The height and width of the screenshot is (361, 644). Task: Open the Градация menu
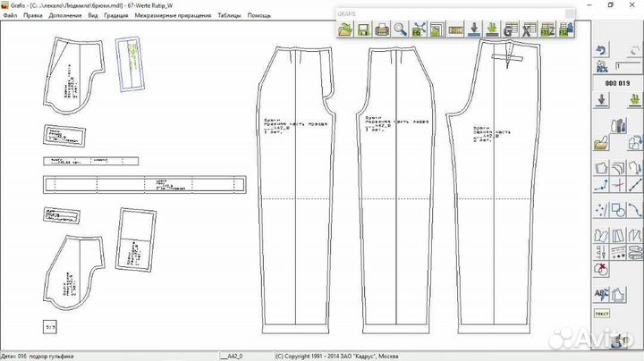(115, 16)
